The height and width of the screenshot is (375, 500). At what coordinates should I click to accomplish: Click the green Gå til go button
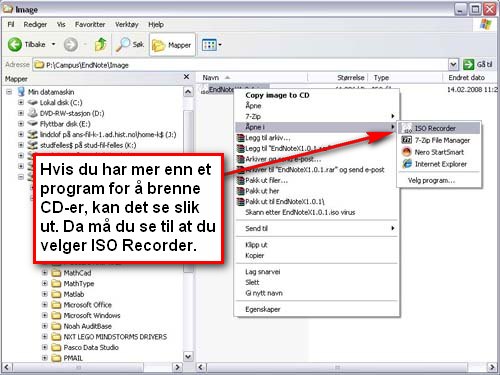click(x=468, y=64)
